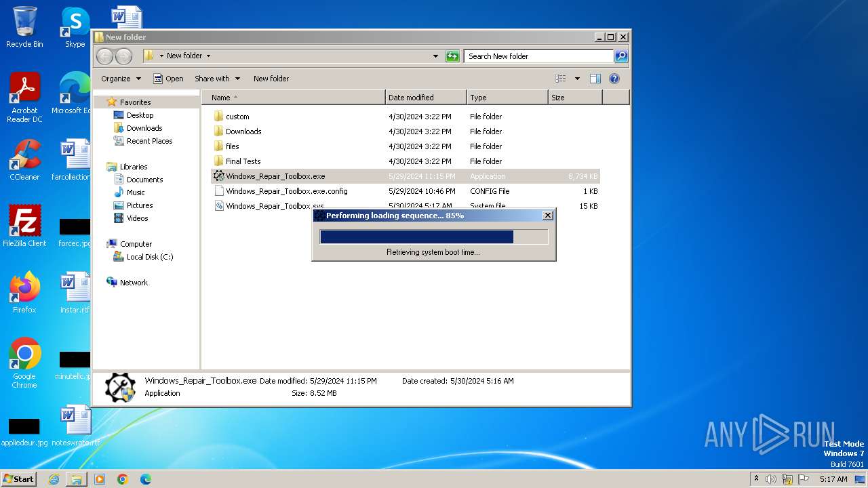Open Edge from the taskbar
Viewport: 868px width, 488px height.
(x=145, y=479)
